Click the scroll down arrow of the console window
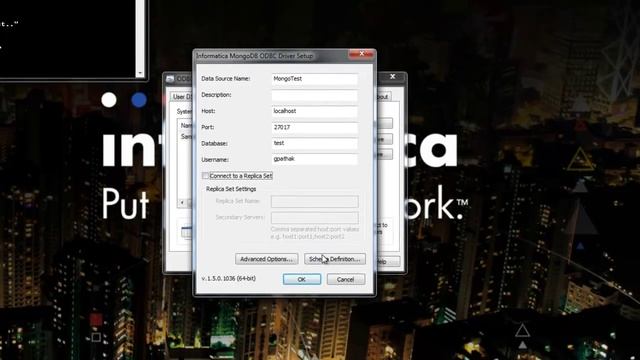This screenshot has width=640, height=360. click(140, 73)
